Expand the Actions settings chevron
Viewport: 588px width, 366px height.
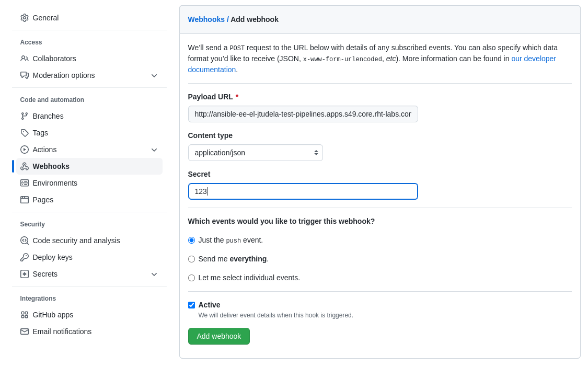click(154, 150)
